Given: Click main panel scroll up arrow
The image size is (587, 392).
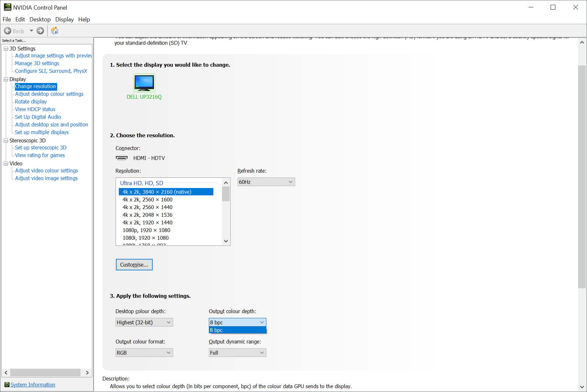Looking at the screenshot, I should click(582, 42).
